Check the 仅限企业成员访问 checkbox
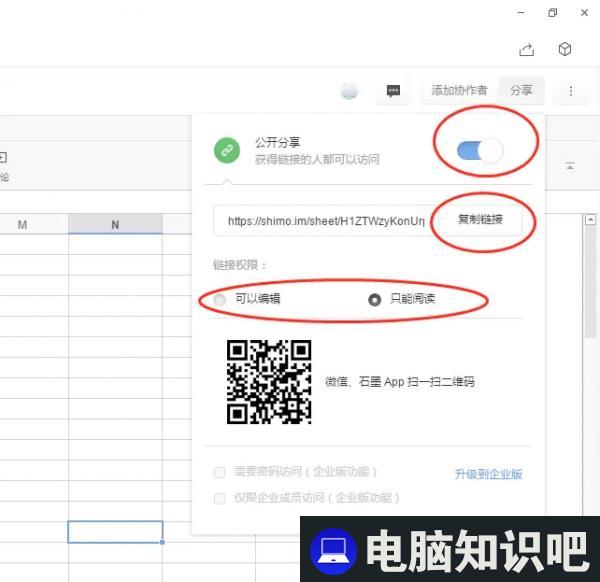 pos(220,498)
